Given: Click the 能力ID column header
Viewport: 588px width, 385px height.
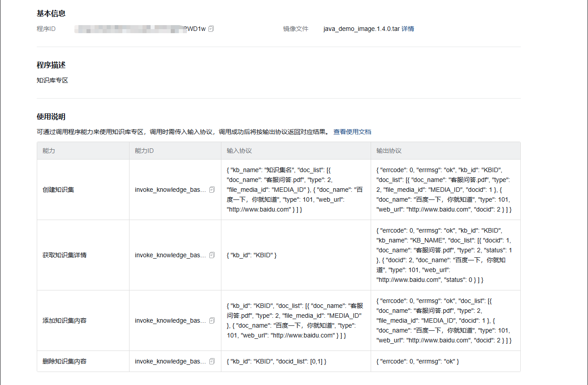Looking at the screenshot, I should click(x=144, y=151).
